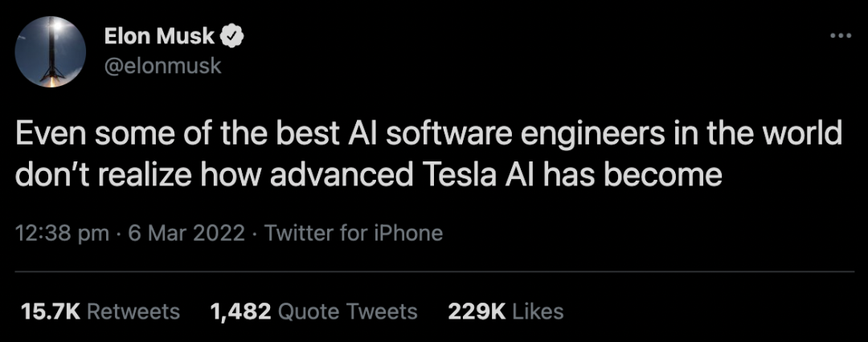This screenshot has height=342, width=868.
Task: Open the @elonmusk handle link
Action: [x=162, y=67]
